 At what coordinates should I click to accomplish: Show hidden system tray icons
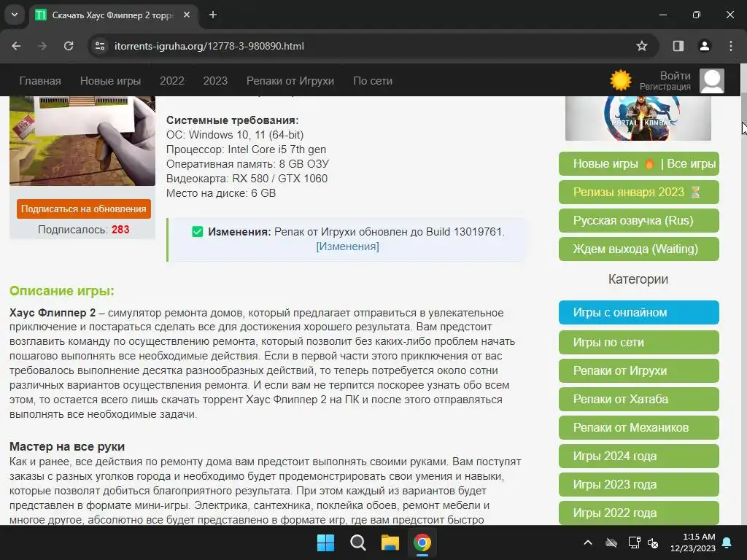588,542
